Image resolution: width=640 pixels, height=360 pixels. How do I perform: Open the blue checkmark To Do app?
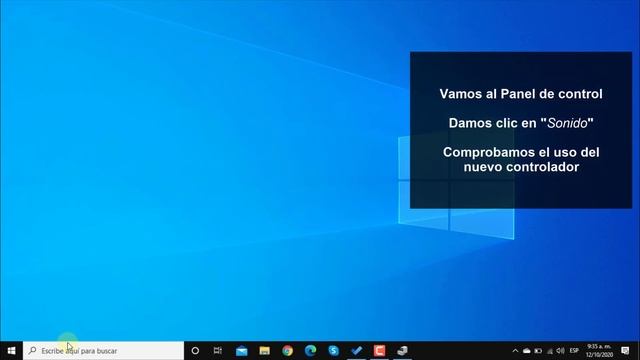[356, 351]
